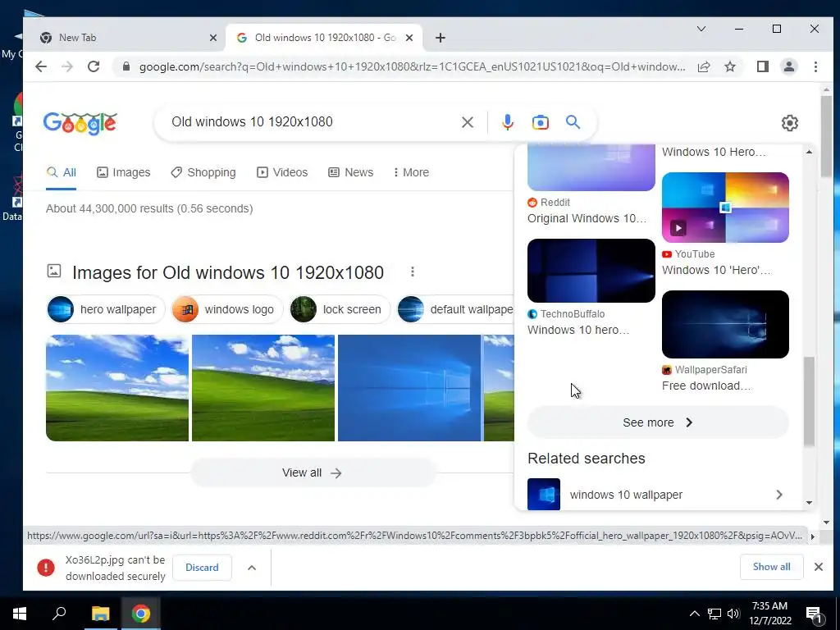
Task: Open the More search filters menu
Action: coord(411,172)
